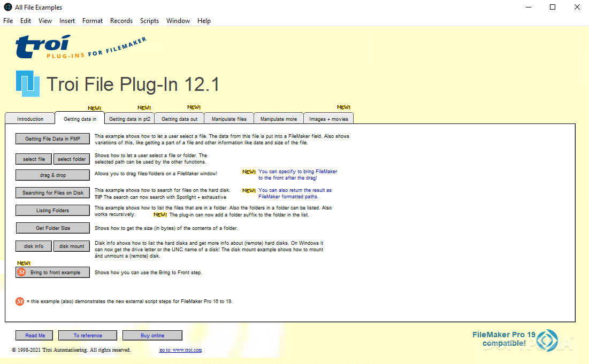This screenshot has height=364, width=589.
Task: Click the disk mount button
Action: [72, 246]
